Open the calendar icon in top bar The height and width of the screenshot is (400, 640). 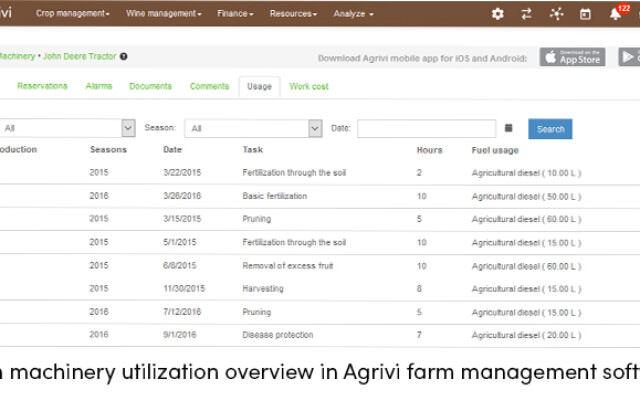585,14
